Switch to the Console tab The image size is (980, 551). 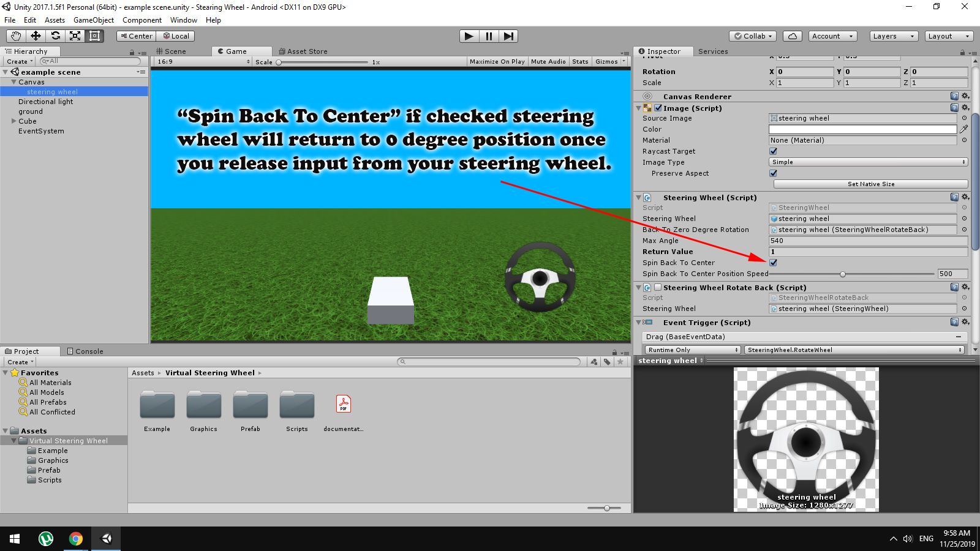(x=85, y=351)
